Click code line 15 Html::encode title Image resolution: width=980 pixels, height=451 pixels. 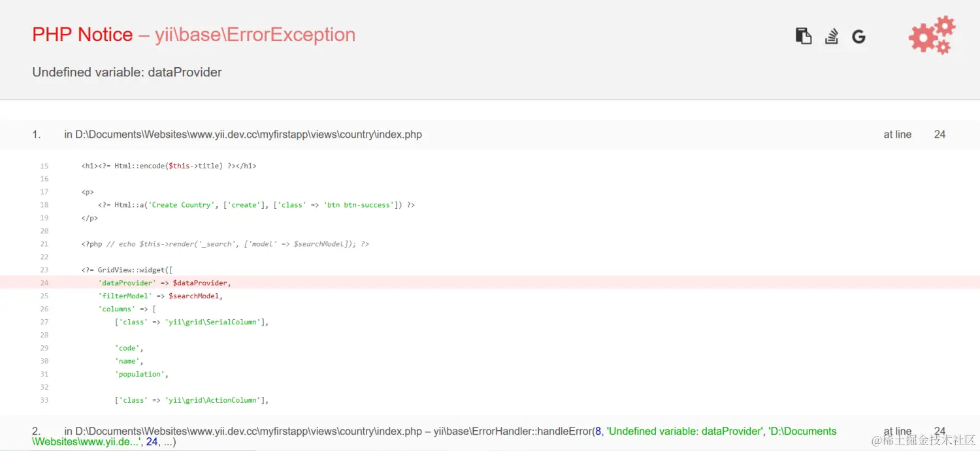pyautogui.click(x=169, y=166)
